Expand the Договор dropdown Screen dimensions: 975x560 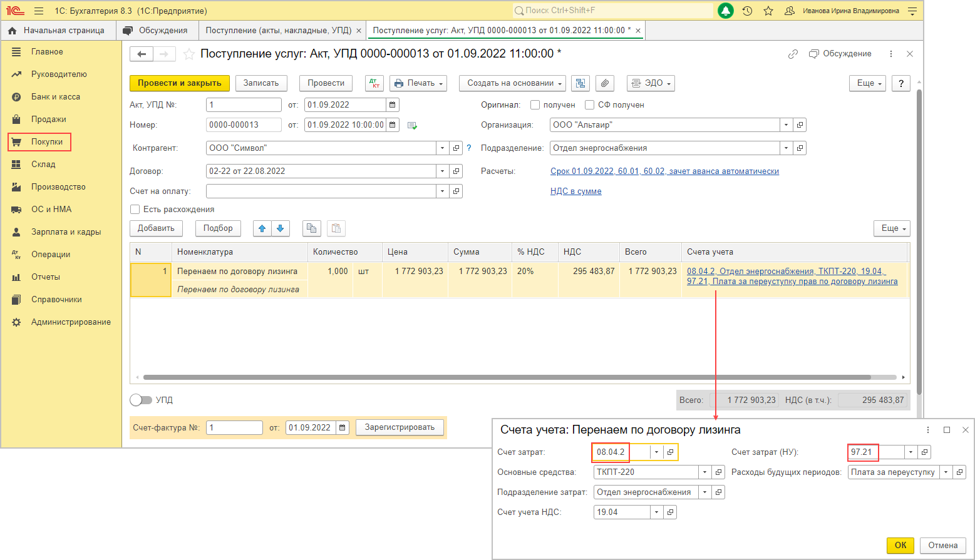443,171
